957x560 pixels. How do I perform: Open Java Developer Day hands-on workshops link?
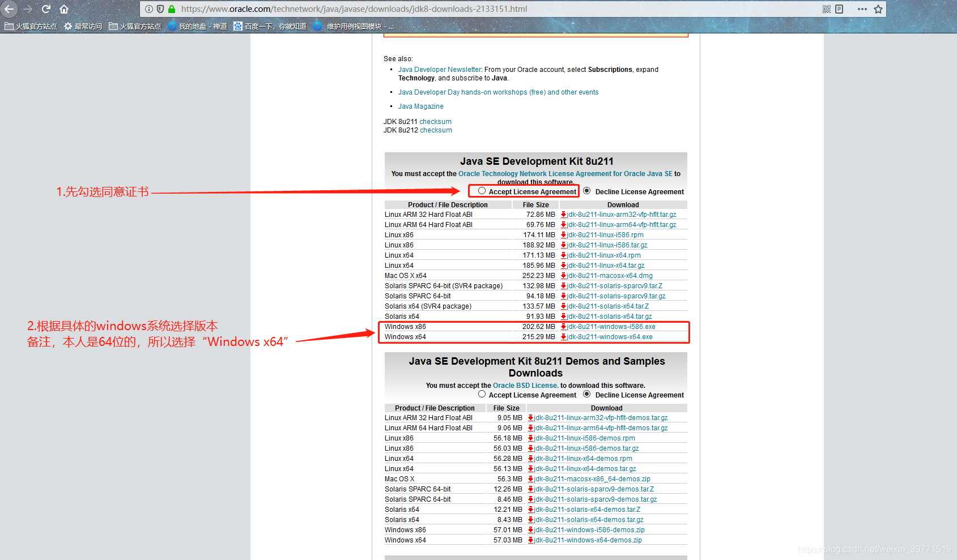(498, 92)
